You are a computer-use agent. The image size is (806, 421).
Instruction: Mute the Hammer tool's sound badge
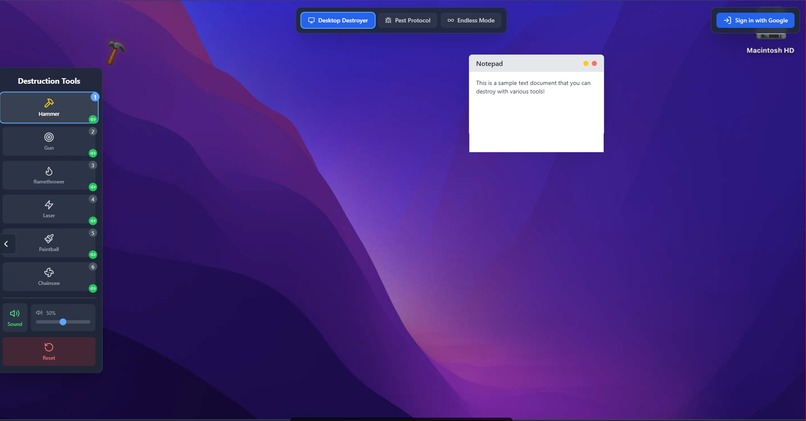coord(93,119)
